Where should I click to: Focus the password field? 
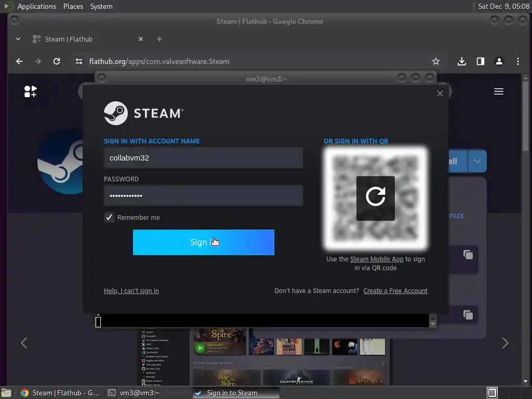coord(203,195)
